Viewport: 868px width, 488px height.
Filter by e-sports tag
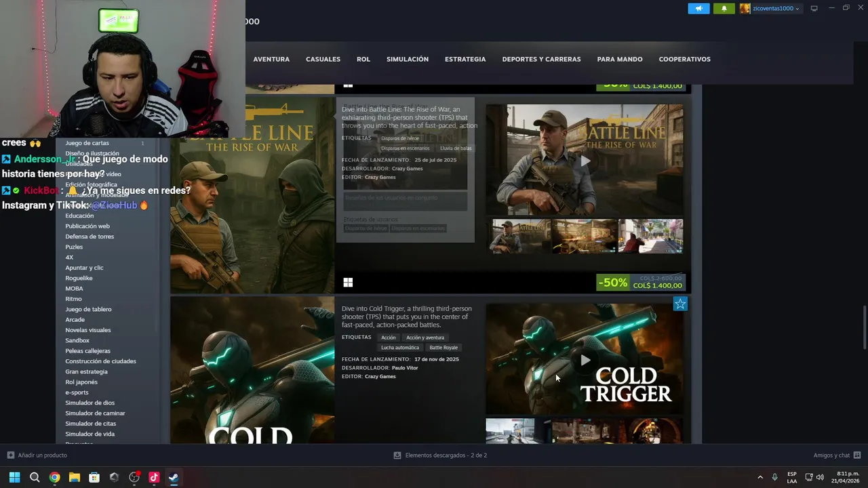pos(77,392)
